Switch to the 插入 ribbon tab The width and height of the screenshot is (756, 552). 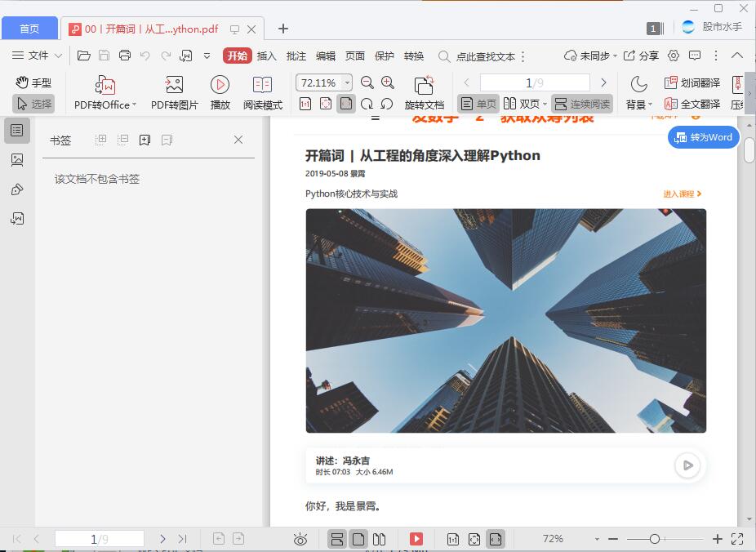coord(268,56)
